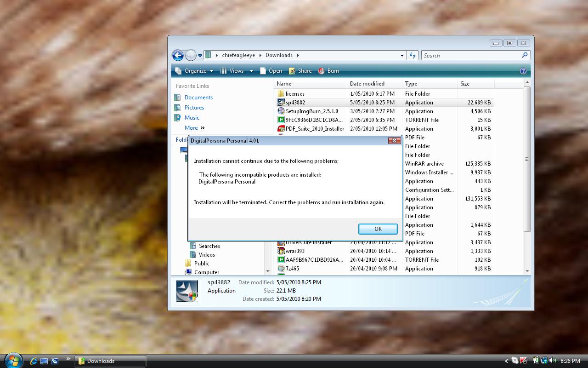Select the AAF9B967C1DBD926A torrent file
The image size is (588, 368).
click(384, 260)
